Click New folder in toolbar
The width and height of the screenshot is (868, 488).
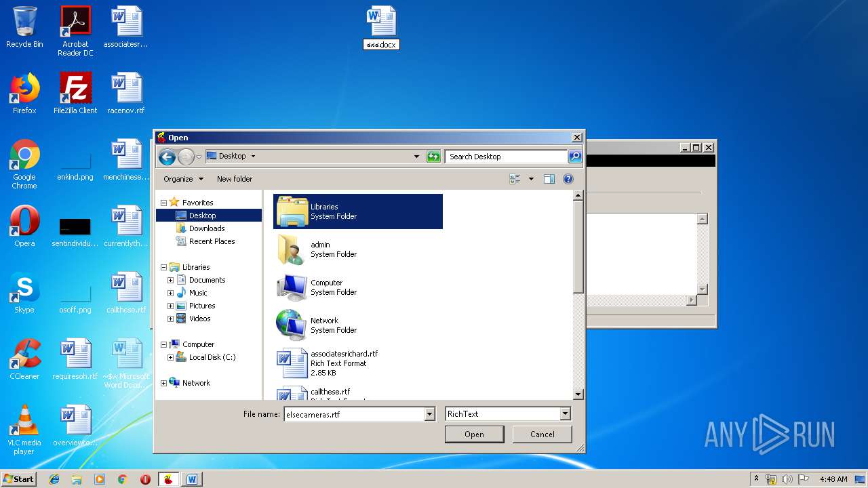coord(235,179)
